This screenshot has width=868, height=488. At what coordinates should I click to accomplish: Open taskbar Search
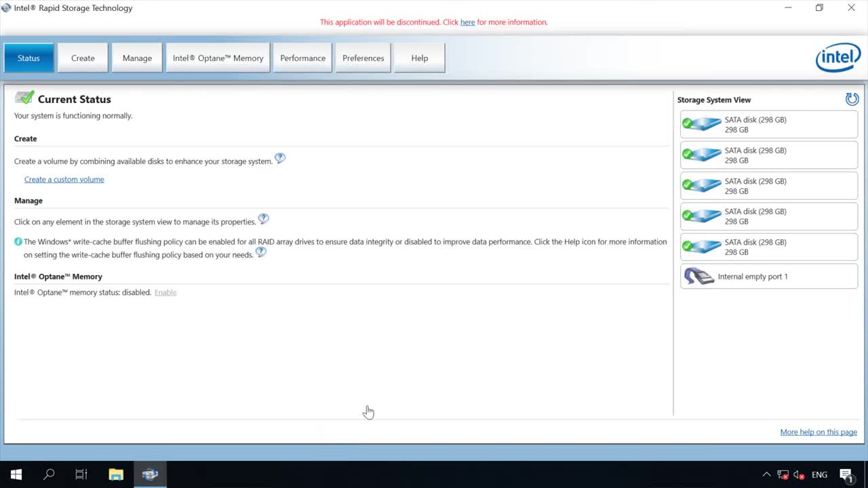coord(49,474)
